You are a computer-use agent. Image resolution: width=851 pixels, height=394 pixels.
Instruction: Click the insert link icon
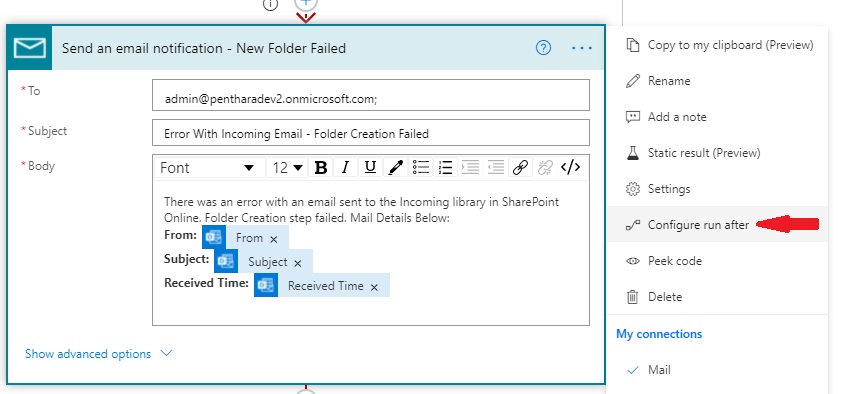click(520, 168)
